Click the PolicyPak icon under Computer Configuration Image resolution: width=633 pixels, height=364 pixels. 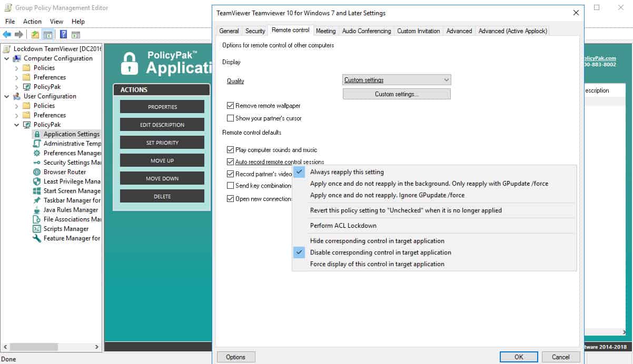(x=26, y=87)
